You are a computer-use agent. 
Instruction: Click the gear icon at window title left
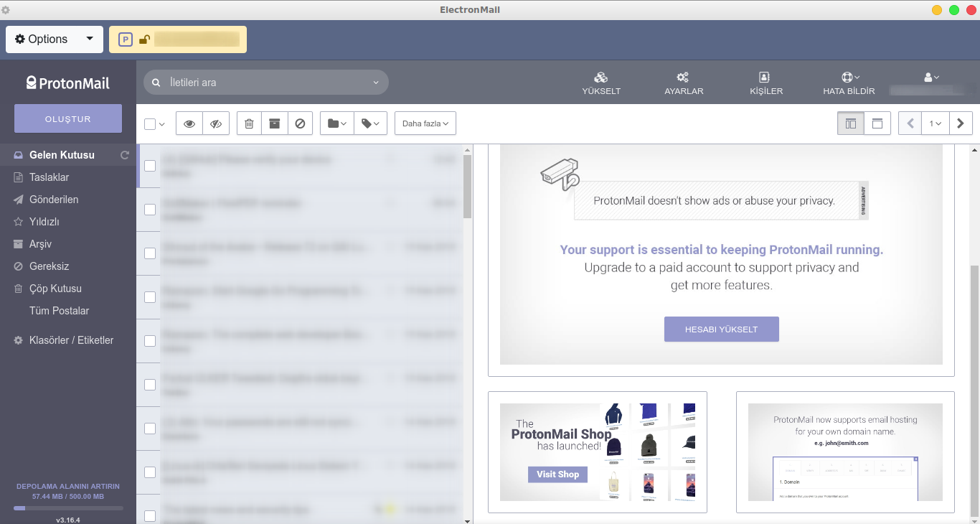tap(6, 10)
